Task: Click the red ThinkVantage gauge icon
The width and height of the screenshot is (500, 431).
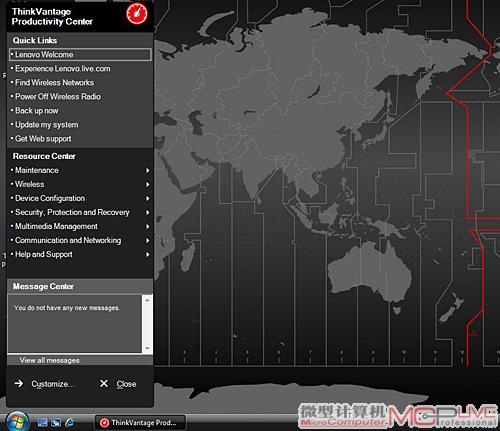Action: coord(137,14)
